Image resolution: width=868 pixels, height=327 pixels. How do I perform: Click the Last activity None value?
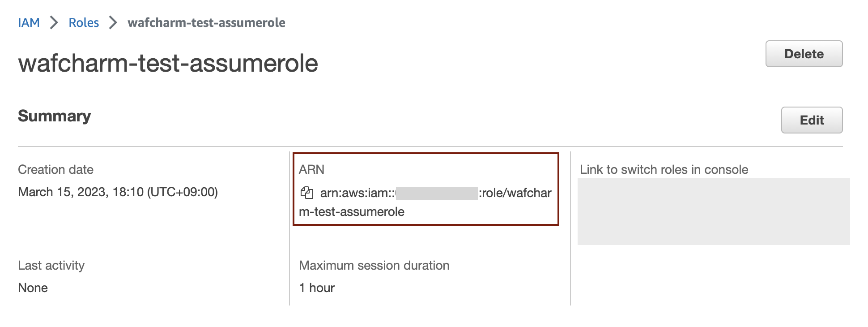(x=33, y=288)
